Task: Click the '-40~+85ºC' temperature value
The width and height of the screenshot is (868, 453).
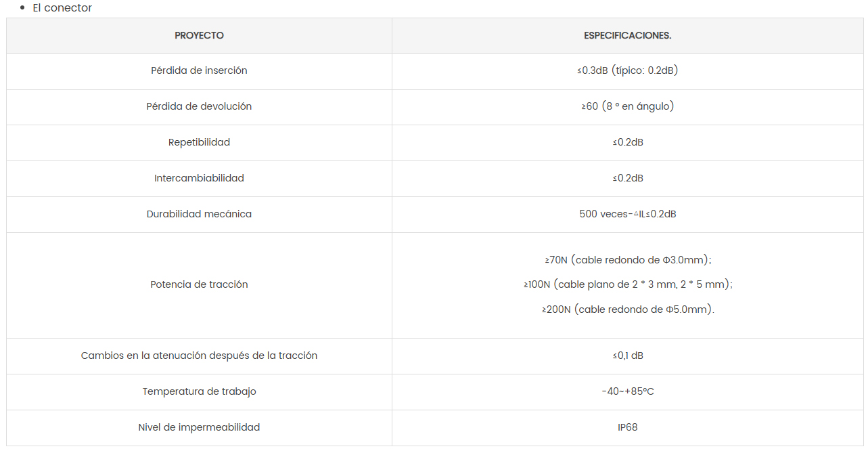Action: [628, 391]
